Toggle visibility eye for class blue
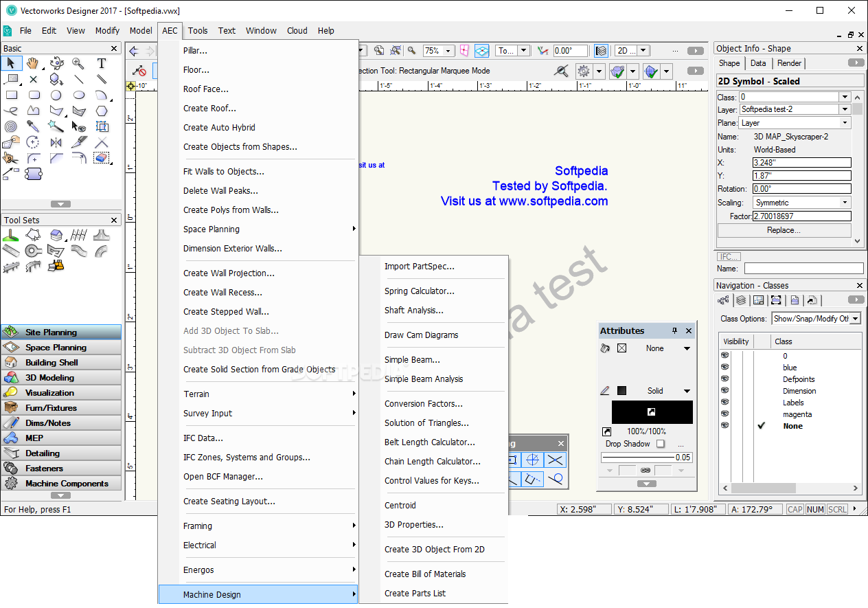This screenshot has width=868, height=608. click(x=725, y=368)
